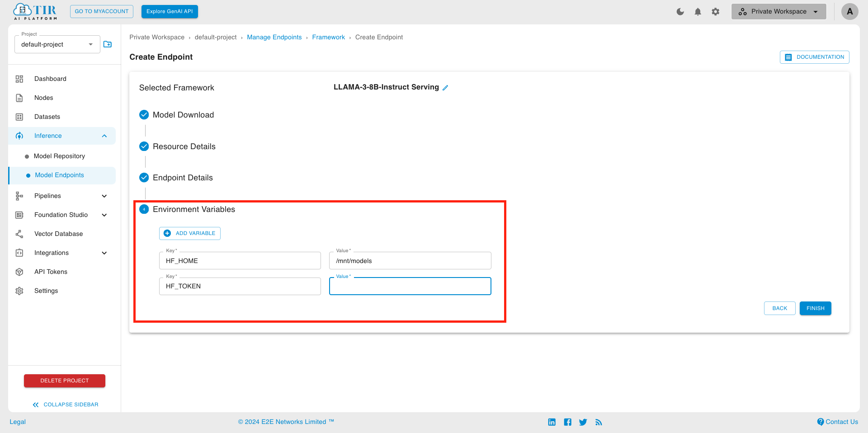
Task: Click the Model Download step label
Action: coord(183,115)
